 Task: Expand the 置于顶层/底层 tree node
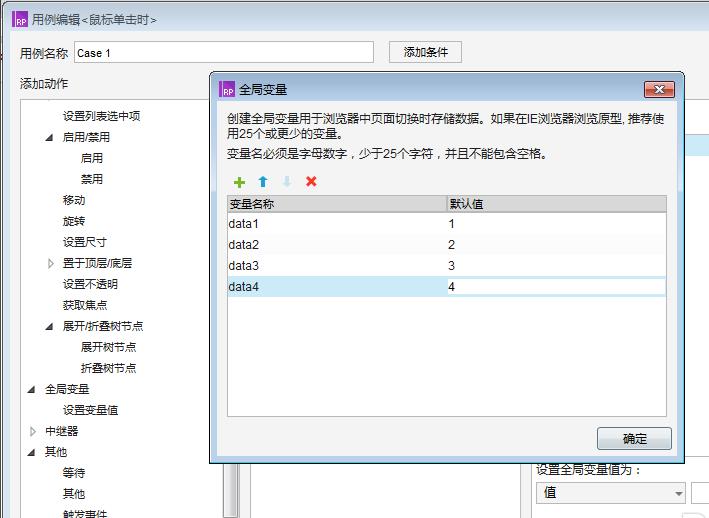[x=51, y=263]
